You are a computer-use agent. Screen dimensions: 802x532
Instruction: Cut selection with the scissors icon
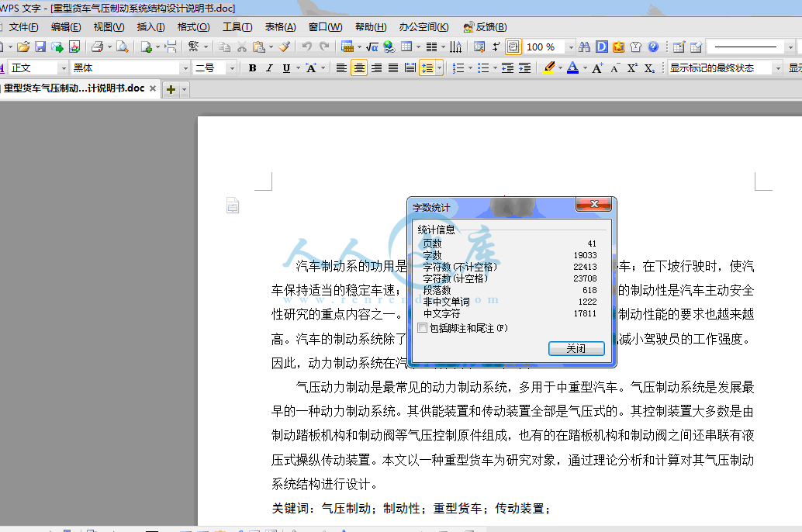(x=241, y=47)
